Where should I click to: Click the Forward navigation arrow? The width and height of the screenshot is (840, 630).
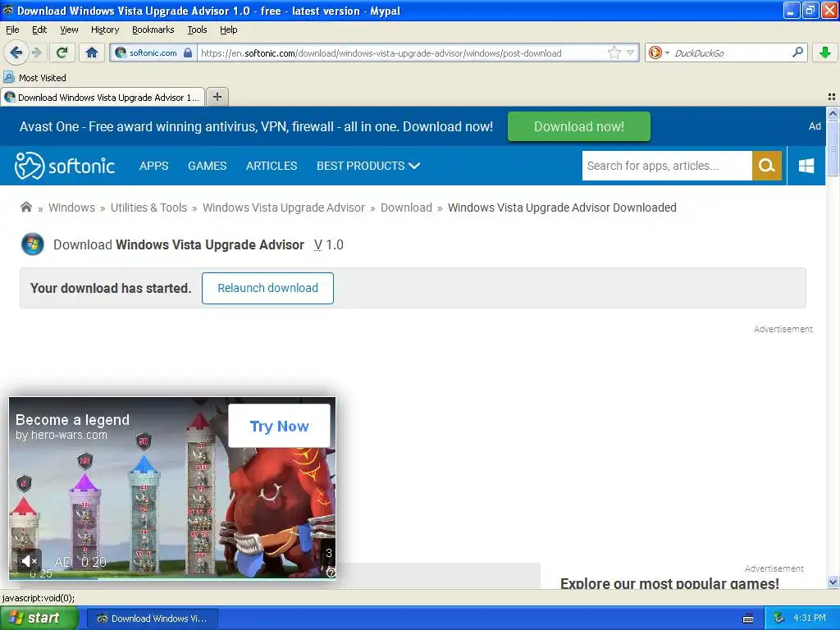point(36,52)
